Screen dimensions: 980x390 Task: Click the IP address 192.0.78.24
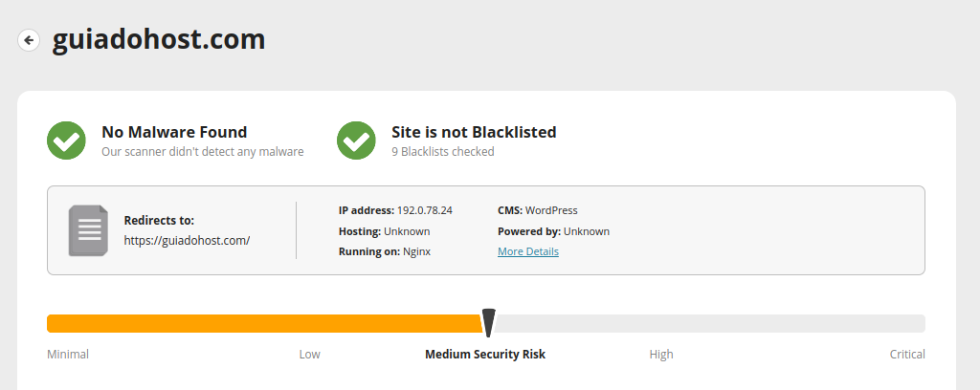(424, 210)
